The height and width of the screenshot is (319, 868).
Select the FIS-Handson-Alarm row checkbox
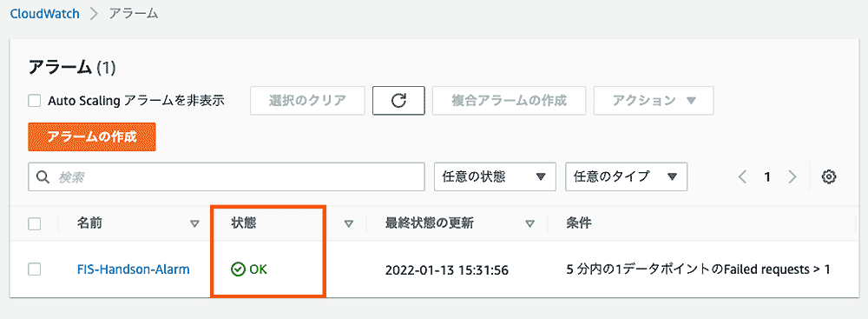(35, 269)
